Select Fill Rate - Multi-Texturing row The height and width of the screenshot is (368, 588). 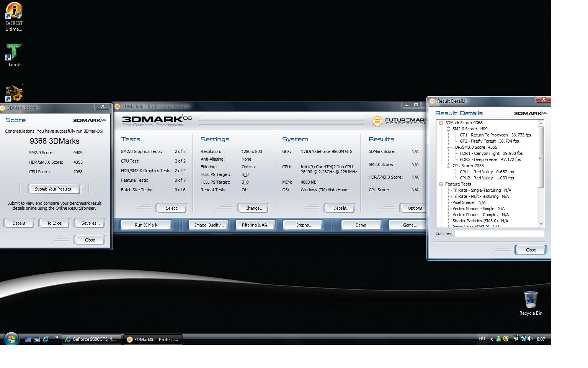pyautogui.click(x=480, y=196)
